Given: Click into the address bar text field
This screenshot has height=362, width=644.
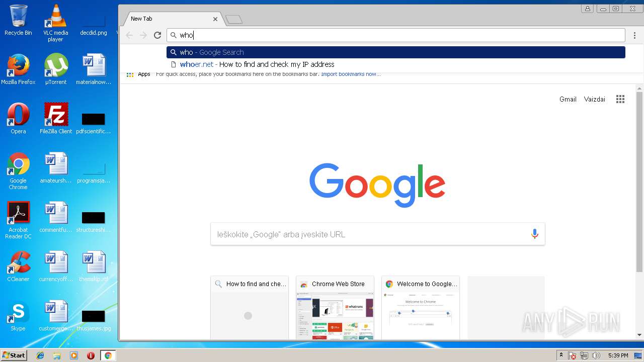Looking at the screenshot, I should click(396, 35).
